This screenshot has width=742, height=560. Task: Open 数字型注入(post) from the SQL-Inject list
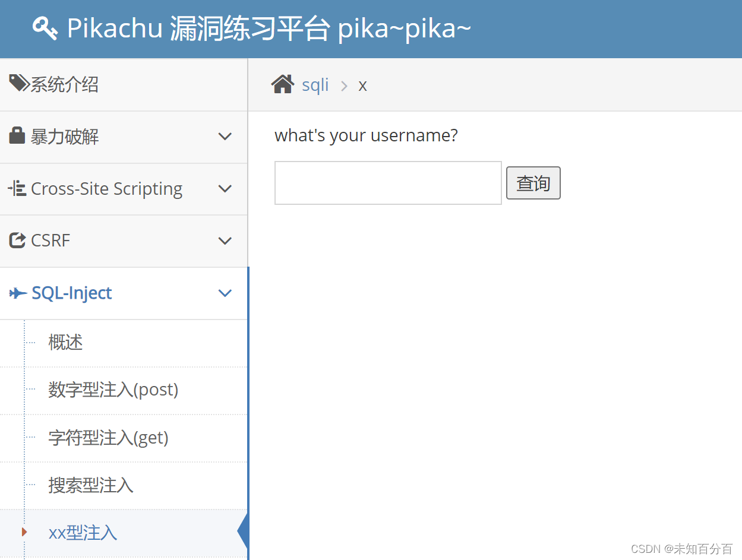(x=113, y=390)
